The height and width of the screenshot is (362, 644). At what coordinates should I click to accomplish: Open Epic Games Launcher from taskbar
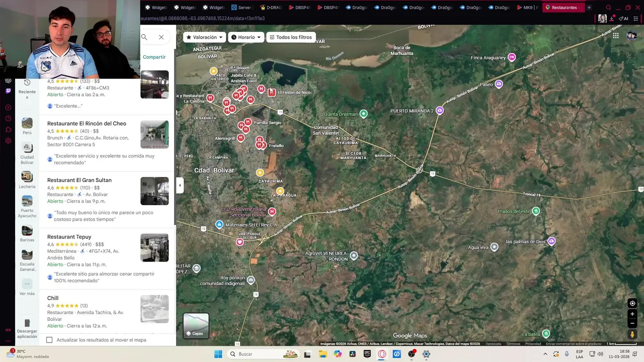coord(367,354)
